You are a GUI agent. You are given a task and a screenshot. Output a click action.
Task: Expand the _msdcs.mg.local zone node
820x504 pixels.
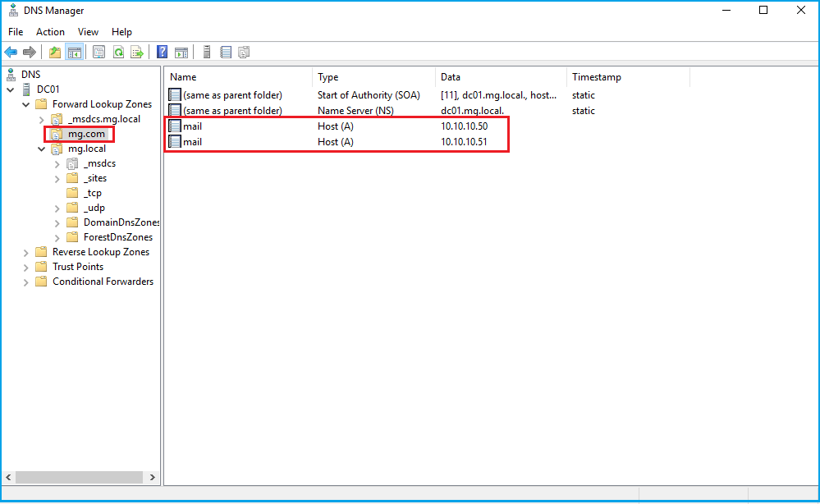pyautogui.click(x=42, y=119)
